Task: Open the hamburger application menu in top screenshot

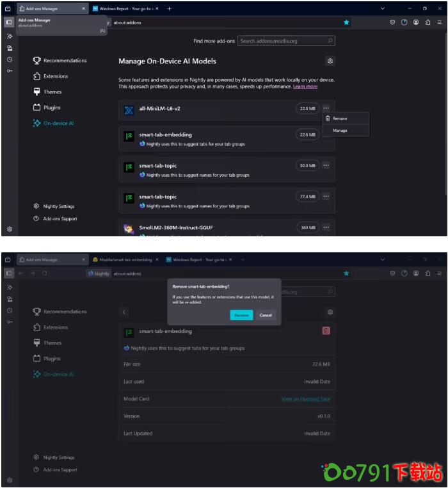Action: coord(439,22)
